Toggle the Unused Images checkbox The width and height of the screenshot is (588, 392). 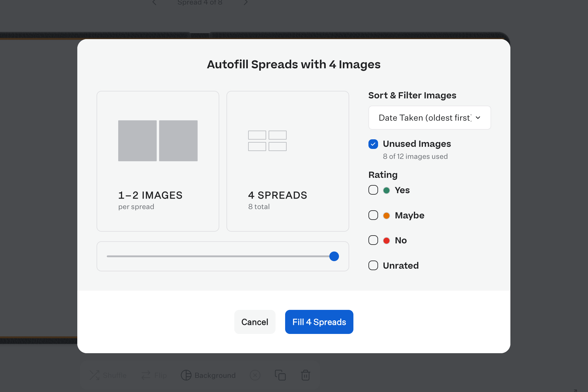tap(373, 144)
